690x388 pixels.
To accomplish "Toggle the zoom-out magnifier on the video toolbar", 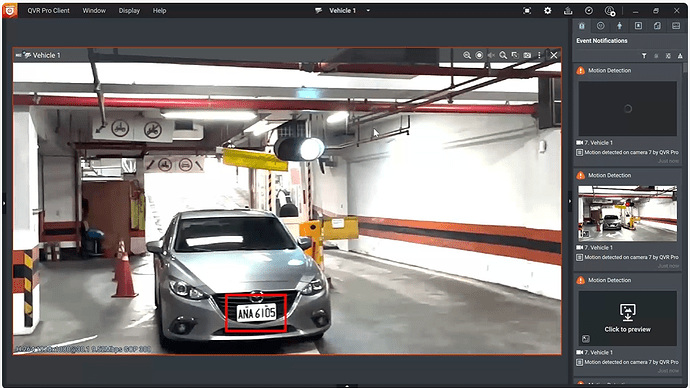I will (x=467, y=55).
